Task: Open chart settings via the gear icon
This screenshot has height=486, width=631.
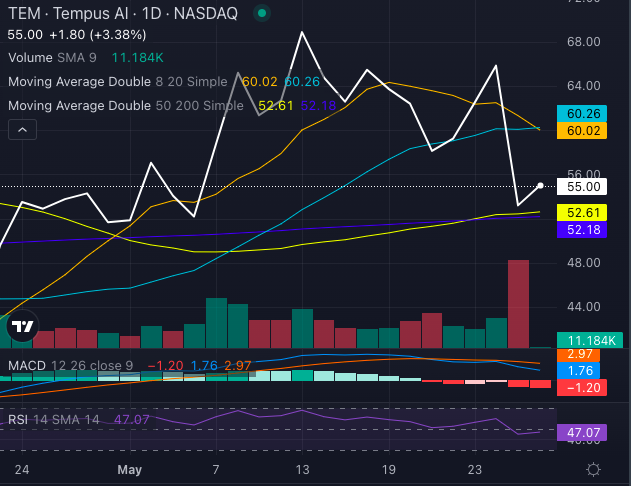Action: point(594,469)
